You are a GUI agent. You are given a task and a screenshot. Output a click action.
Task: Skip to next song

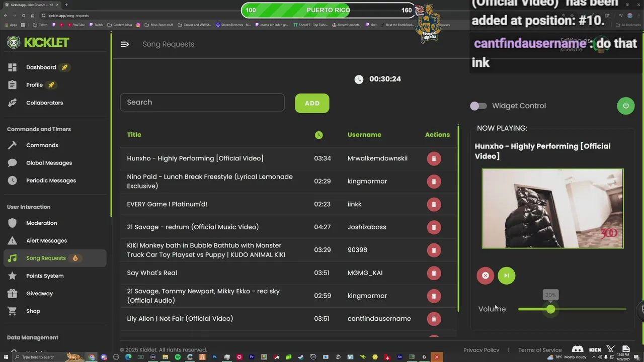point(507,276)
